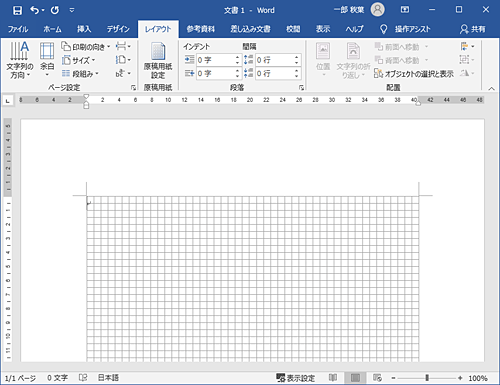Click the ruler tab selector icon

[8, 100]
